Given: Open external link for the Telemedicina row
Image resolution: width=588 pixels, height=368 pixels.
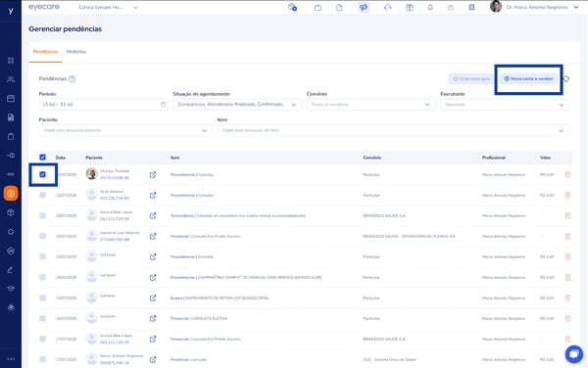Looking at the screenshot, I should pyautogui.click(x=153, y=215).
